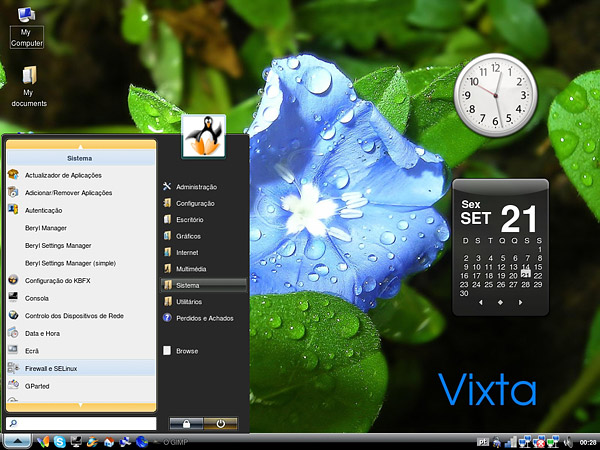Screen dimensions: 600x450
Task: Open Autenticação from Sistema list
Action: (x=81, y=210)
